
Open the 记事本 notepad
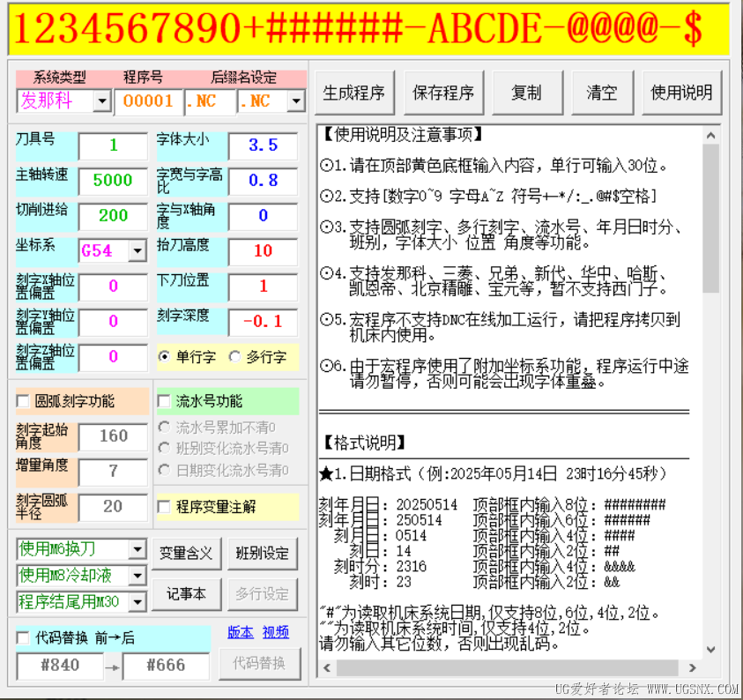pos(187,594)
